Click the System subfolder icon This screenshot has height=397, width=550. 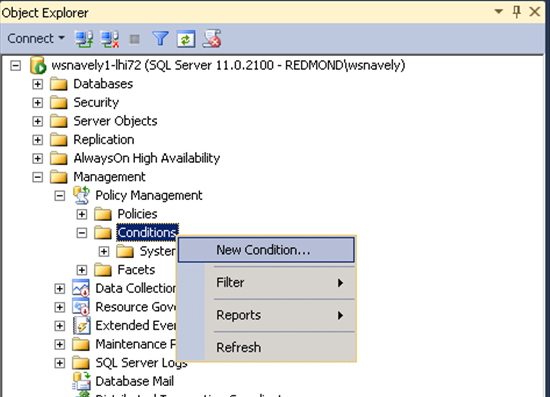pyautogui.click(x=125, y=251)
